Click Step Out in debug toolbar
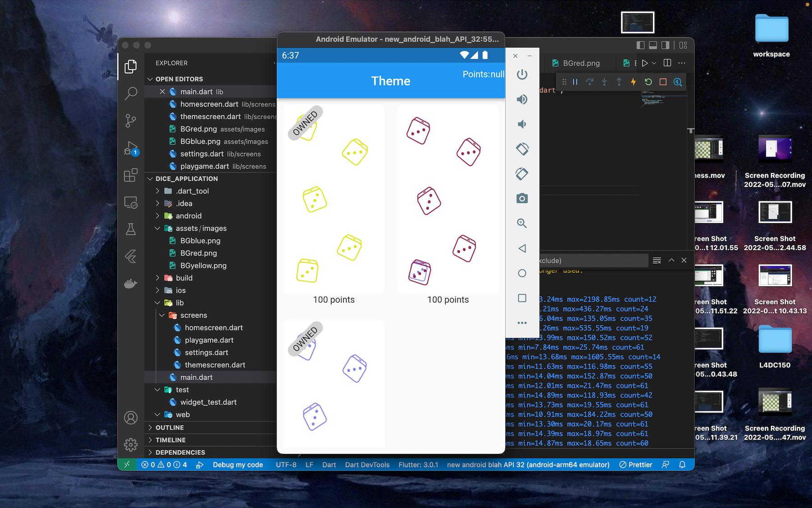The height and width of the screenshot is (508, 812). pos(619,82)
